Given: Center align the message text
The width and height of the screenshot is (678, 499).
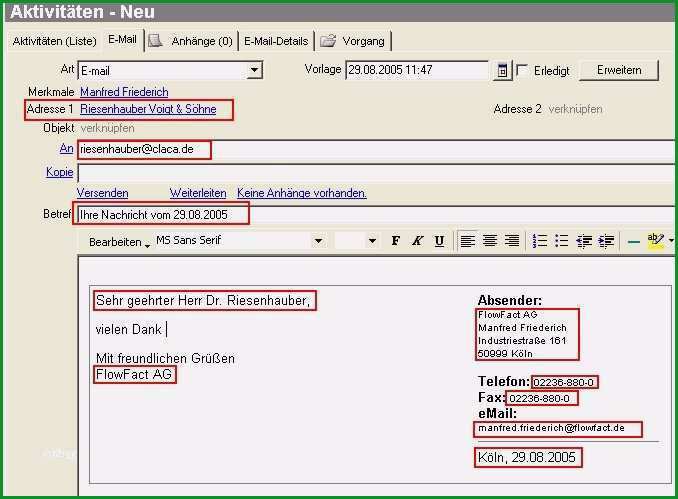Looking at the screenshot, I should click(490, 241).
